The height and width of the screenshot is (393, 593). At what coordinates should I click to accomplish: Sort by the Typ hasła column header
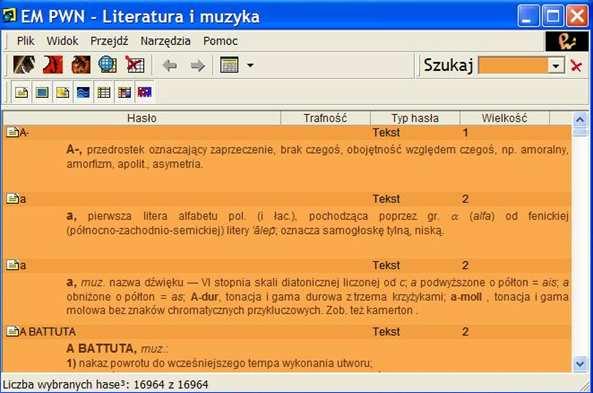pos(415,118)
